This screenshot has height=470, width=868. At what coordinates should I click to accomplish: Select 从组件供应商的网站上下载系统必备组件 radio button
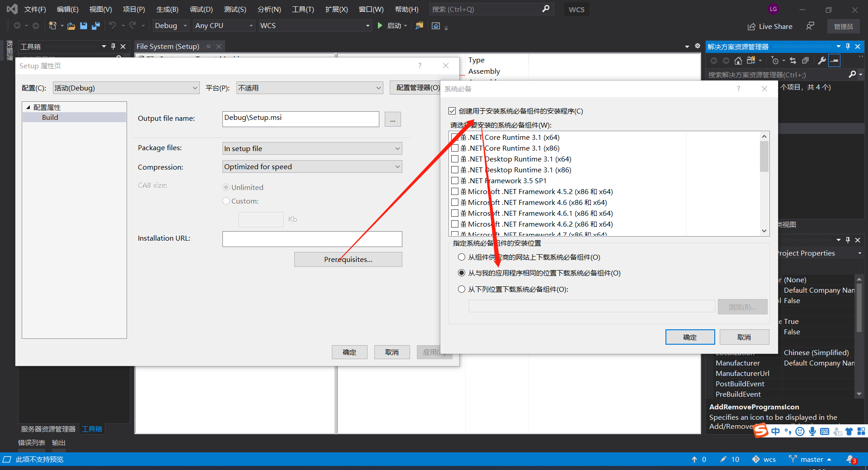click(462, 257)
